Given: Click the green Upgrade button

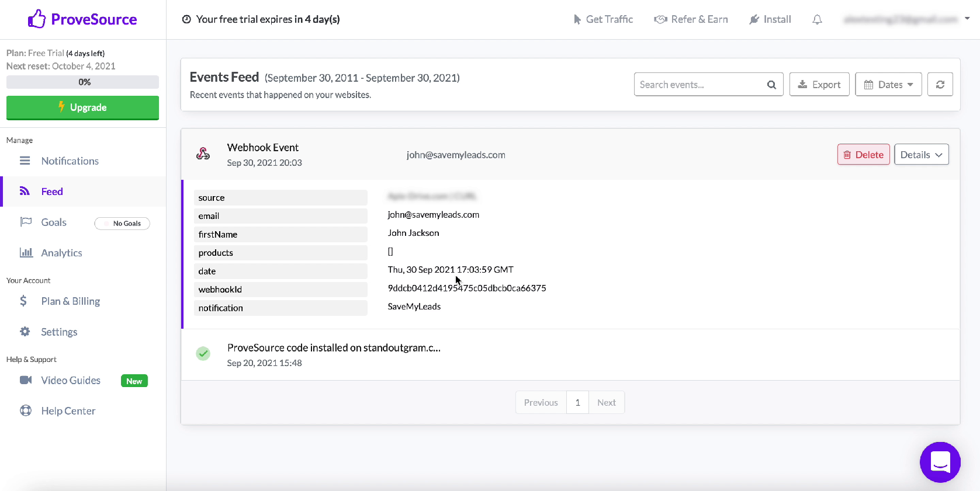Looking at the screenshot, I should (82, 107).
